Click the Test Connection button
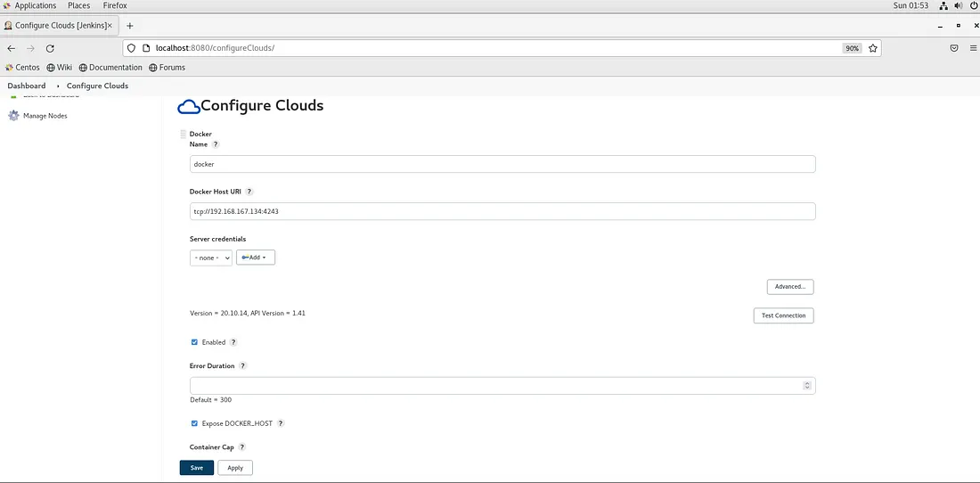The image size is (980, 483). [x=784, y=315]
